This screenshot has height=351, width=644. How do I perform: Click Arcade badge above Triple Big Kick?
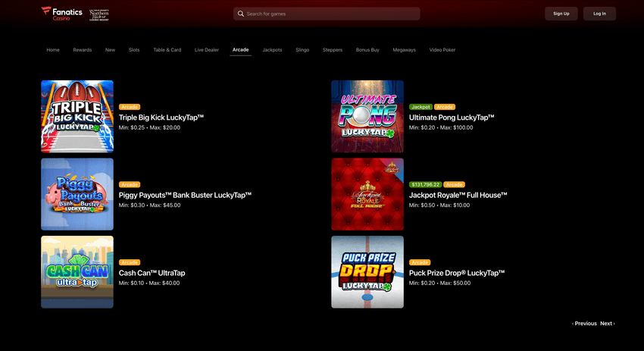[x=130, y=107]
